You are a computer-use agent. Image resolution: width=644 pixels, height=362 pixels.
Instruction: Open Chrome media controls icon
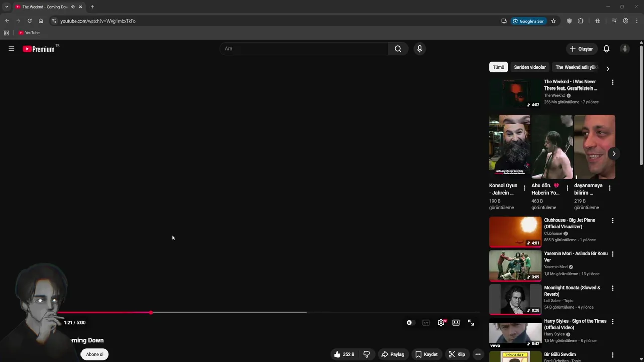coord(614,21)
